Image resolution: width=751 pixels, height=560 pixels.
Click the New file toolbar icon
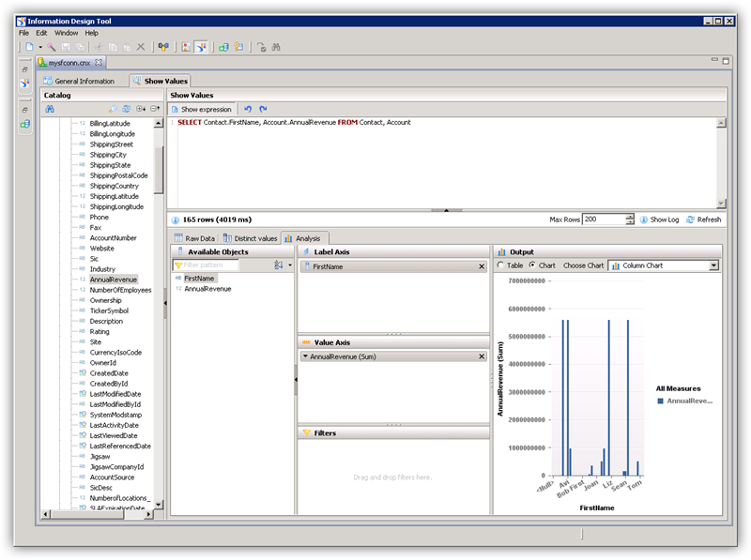[x=29, y=46]
